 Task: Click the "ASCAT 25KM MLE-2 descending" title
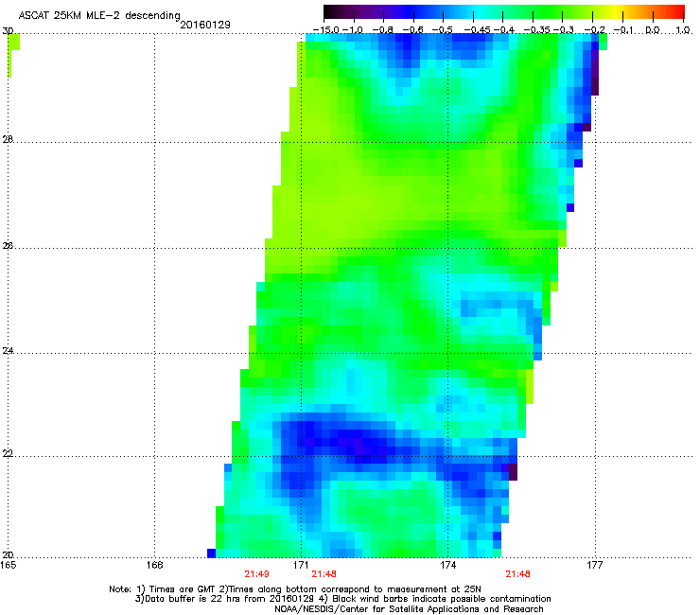99,15
